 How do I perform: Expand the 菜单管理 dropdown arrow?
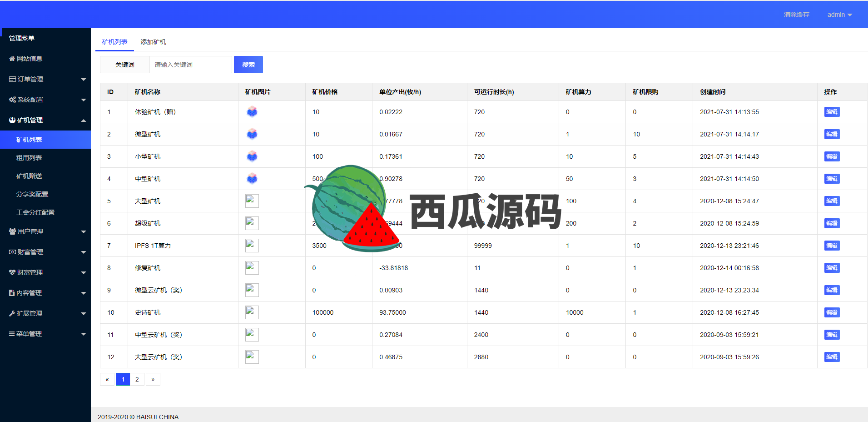click(x=84, y=334)
